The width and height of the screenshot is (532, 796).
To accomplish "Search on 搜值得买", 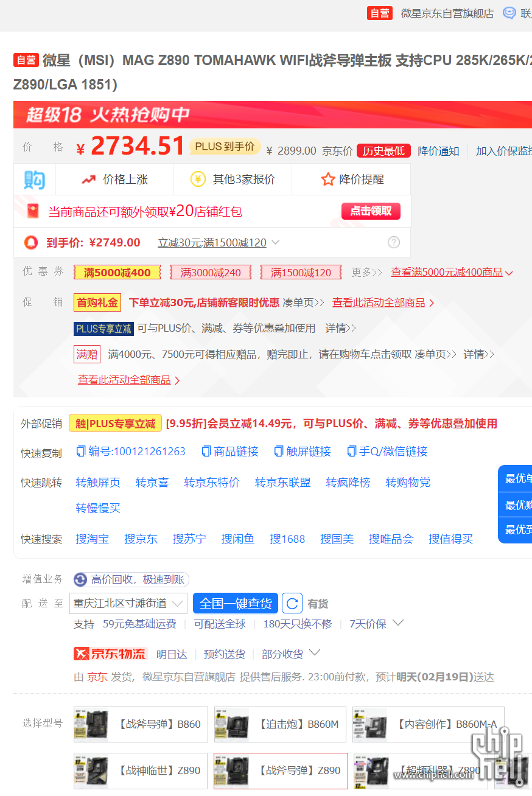I will tap(450, 539).
